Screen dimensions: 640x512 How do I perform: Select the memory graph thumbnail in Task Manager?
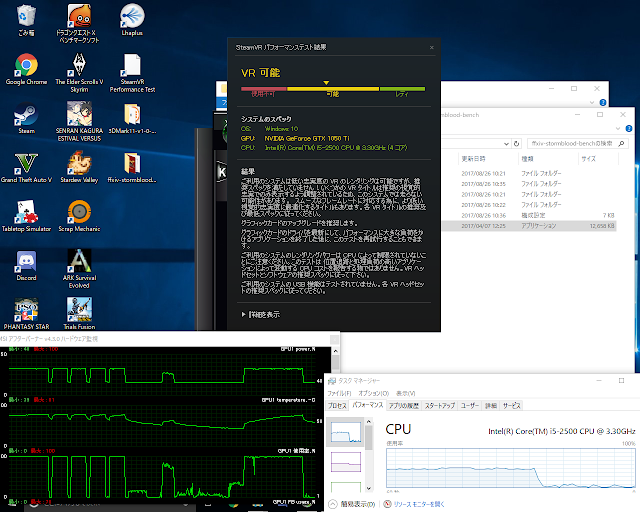point(346,462)
